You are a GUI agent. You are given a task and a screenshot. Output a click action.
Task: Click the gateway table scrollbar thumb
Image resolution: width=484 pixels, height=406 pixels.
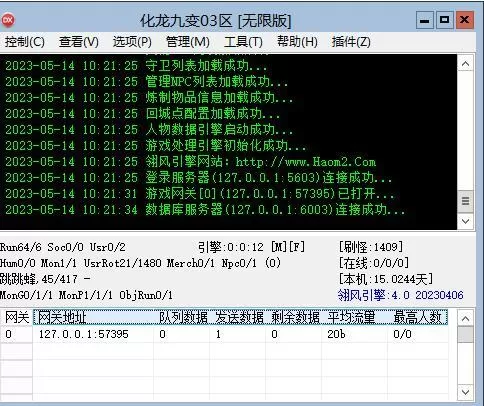[465, 334]
